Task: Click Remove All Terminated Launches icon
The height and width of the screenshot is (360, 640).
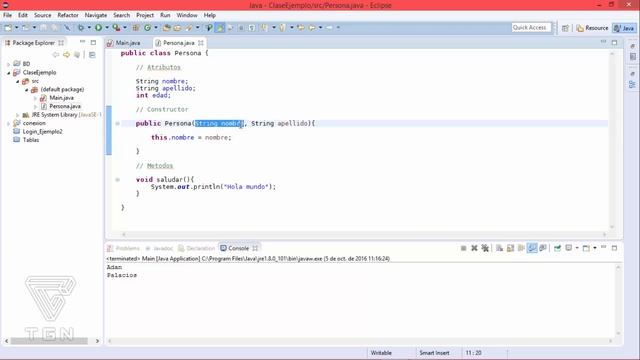Action: click(485, 248)
